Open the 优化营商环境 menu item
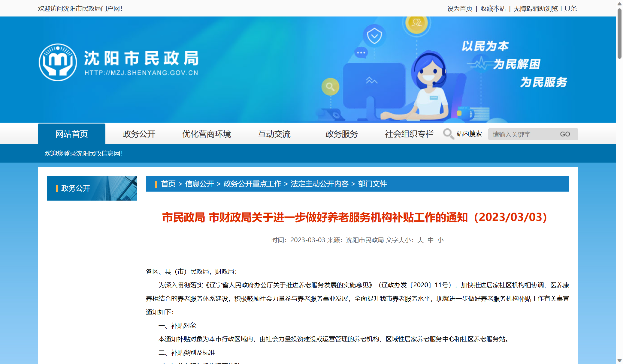This screenshot has height=364, width=623. pos(207,134)
